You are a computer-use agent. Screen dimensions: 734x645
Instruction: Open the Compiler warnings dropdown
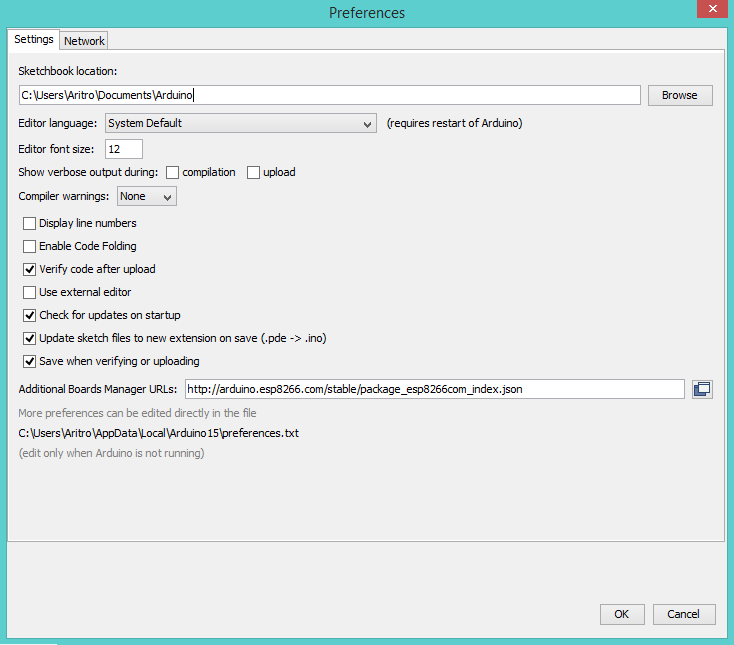point(147,196)
